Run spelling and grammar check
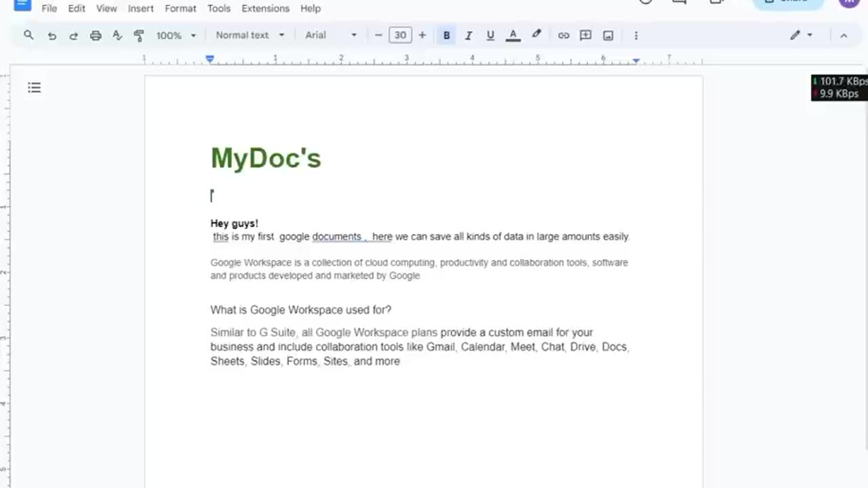 [x=117, y=35]
